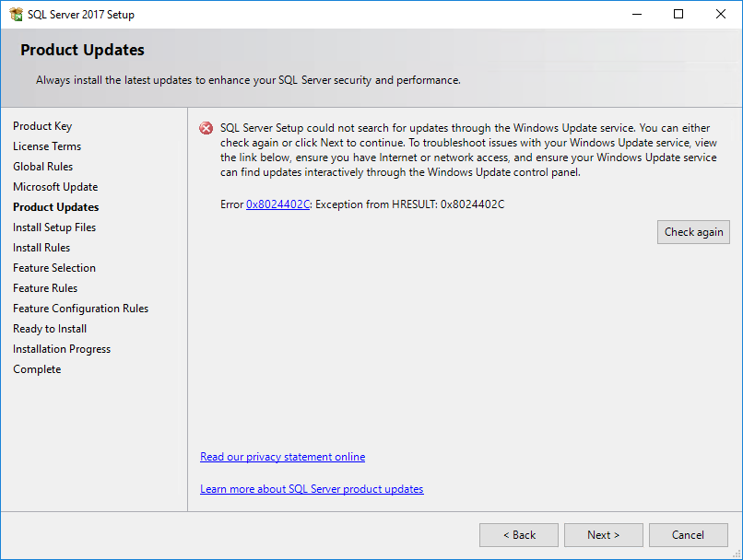Select Feature Selection step in sidebar

(54, 268)
